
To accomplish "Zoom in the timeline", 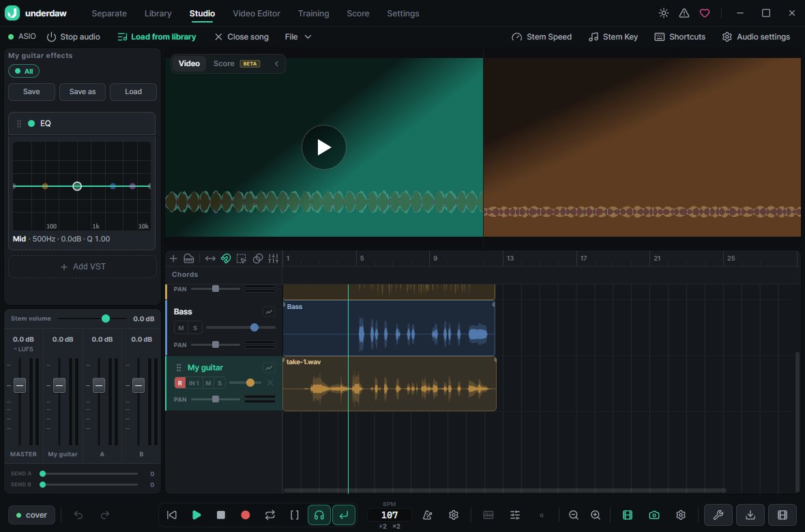I will coord(596,515).
